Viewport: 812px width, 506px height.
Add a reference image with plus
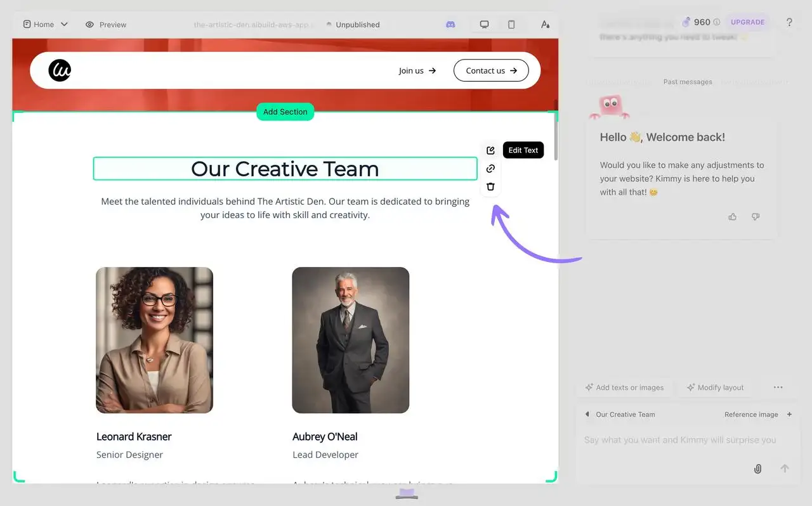pyautogui.click(x=789, y=415)
